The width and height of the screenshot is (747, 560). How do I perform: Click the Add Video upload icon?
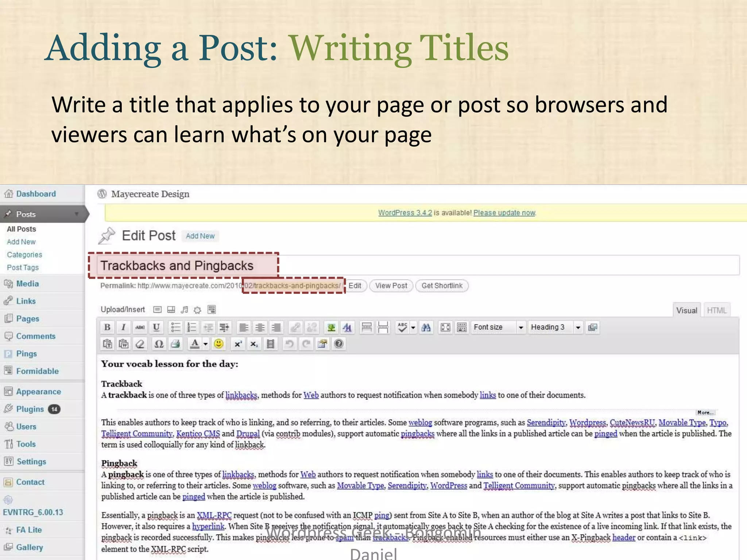[x=171, y=310]
